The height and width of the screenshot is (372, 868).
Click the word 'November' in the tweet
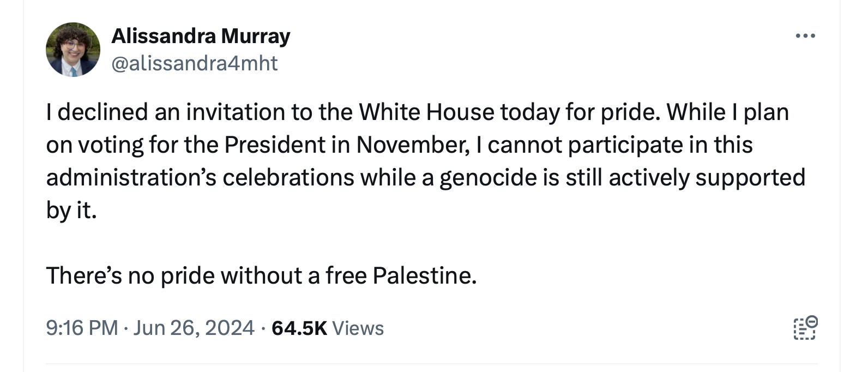[x=412, y=145]
